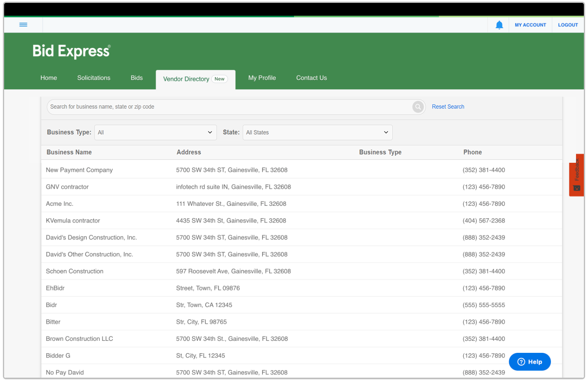Select Bidder G vendor

58,356
